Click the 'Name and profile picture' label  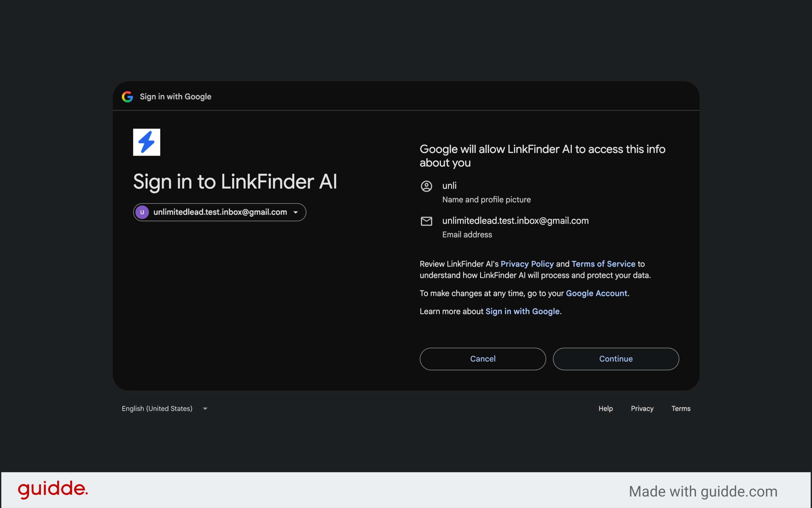[486, 200]
